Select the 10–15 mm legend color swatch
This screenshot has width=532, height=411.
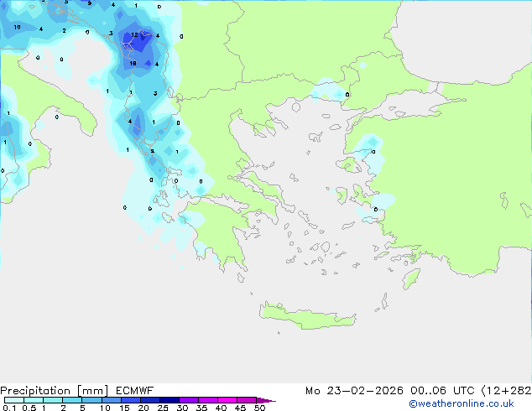pyautogui.click(x=111, y=400)
